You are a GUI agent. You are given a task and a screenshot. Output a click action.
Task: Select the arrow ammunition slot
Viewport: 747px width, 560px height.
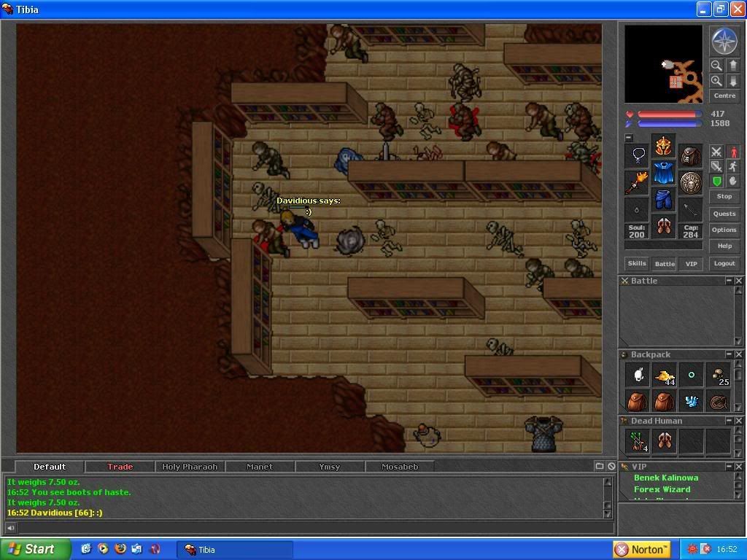690,209
